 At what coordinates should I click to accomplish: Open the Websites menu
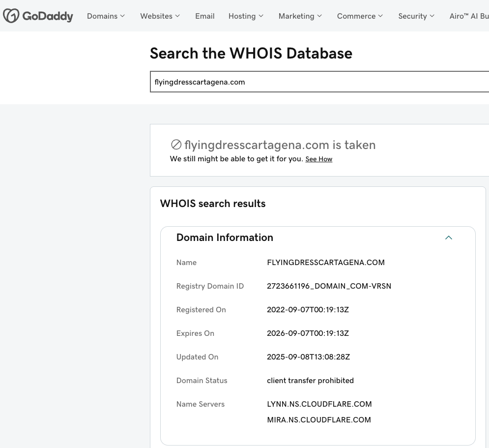pos(160,16)
